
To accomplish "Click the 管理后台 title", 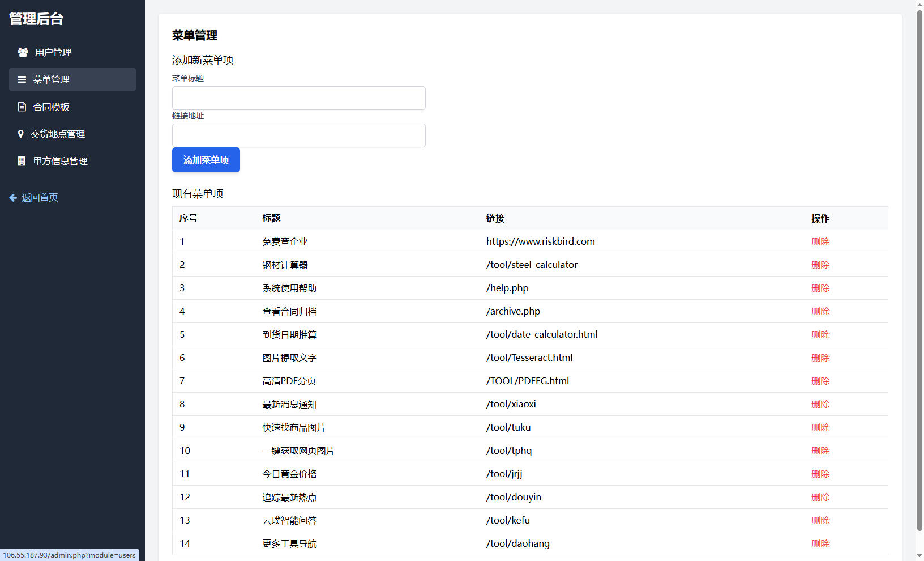I will click(x=36, y=19).
